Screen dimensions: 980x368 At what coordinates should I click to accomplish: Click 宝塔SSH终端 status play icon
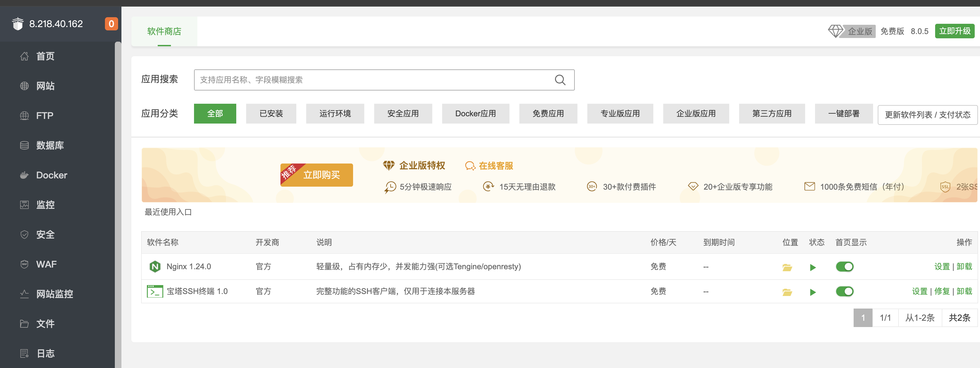click(x=813, y=292)
